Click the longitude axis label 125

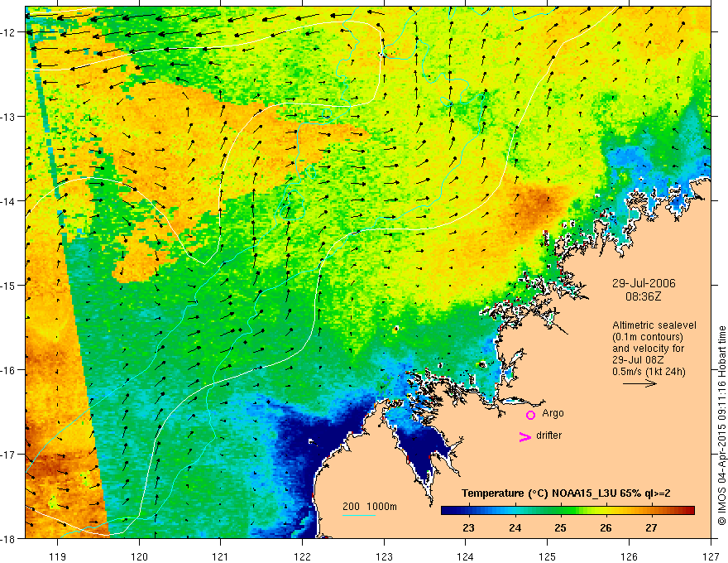pos(548,556)
